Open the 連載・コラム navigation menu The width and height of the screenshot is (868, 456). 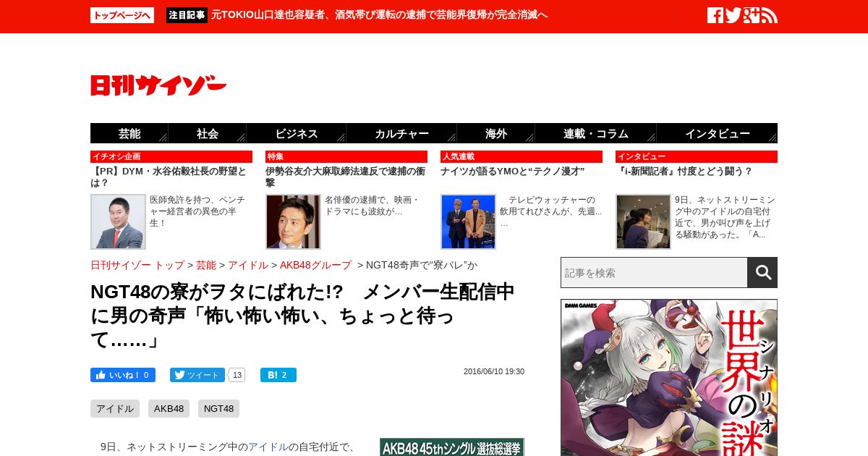point(596,133)
